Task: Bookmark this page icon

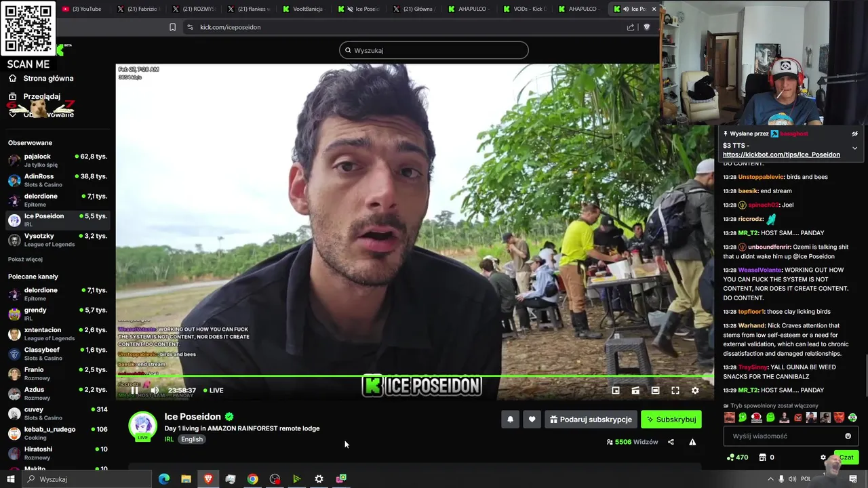Action: (172, 27)
